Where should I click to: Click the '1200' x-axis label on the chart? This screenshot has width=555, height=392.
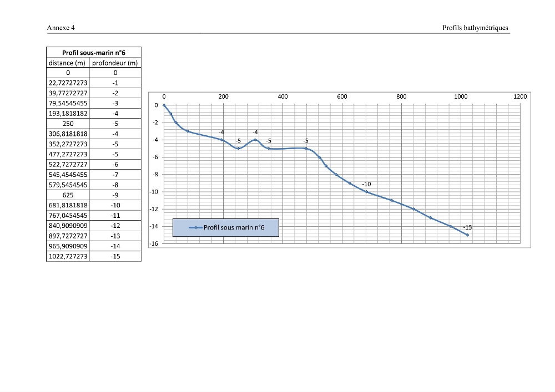[x=520, y=96]
